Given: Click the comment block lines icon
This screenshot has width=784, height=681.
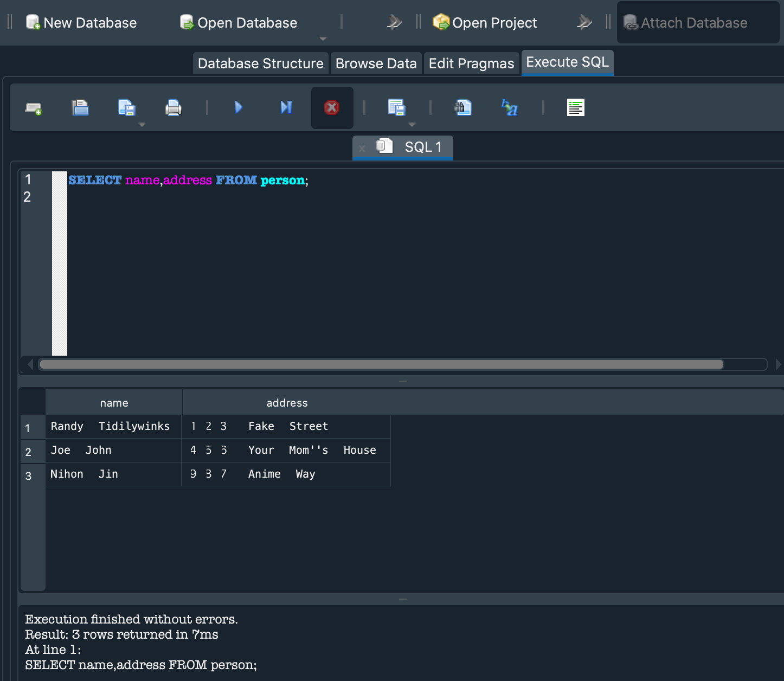Looking at the screenshot, I should tap(576, 107).
